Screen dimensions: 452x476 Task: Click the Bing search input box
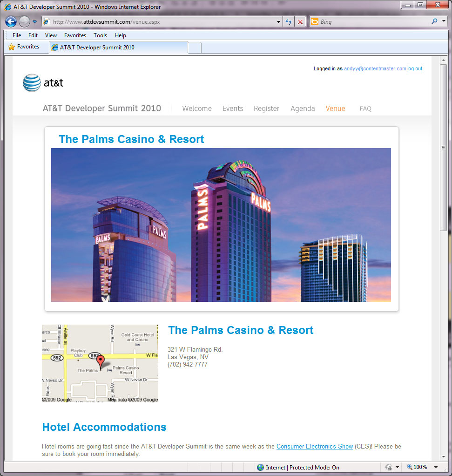click(374, 22)
